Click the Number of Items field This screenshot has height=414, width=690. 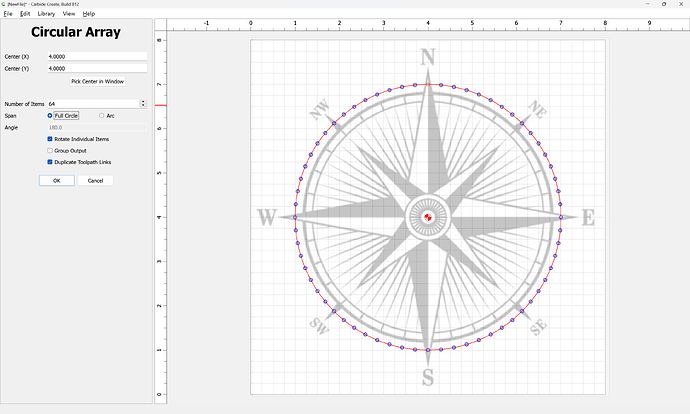pyautogui.click(x=94, y=104)
